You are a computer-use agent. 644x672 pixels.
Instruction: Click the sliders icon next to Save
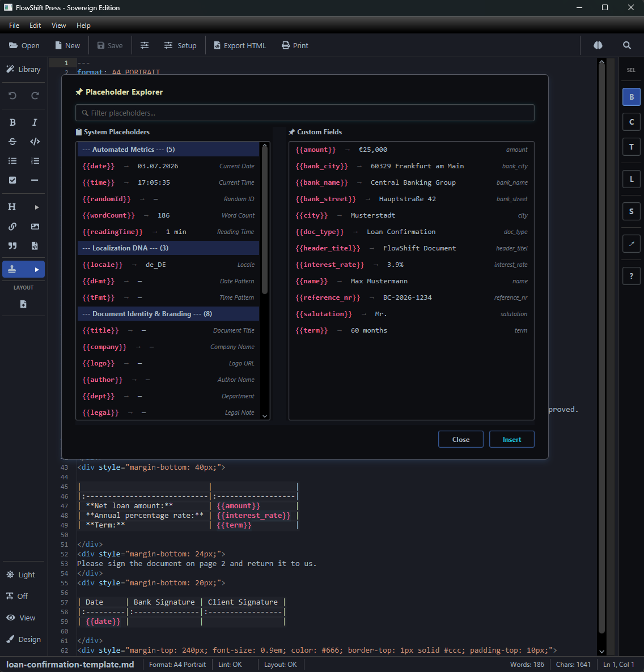[145, 45]
